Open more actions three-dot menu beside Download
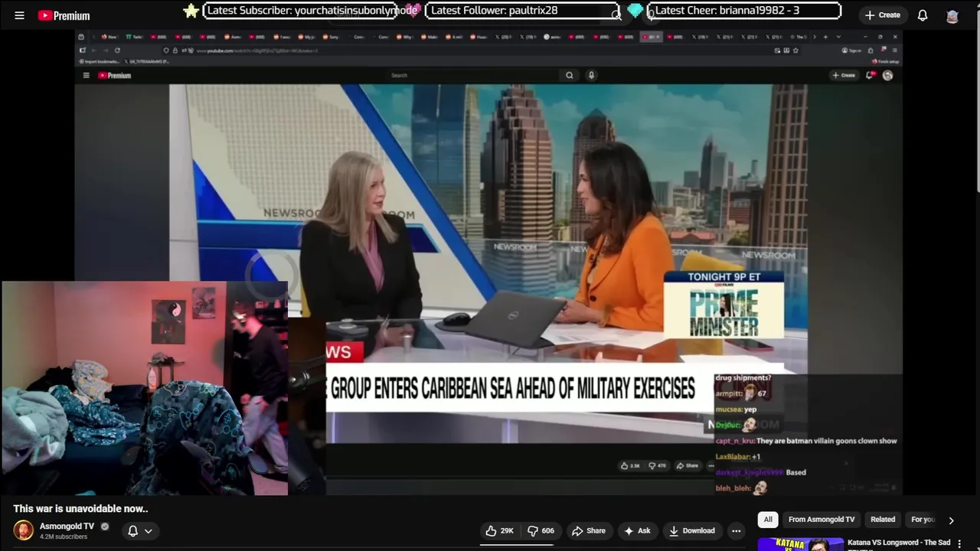The image size is (980, 551). coord(736,530)
